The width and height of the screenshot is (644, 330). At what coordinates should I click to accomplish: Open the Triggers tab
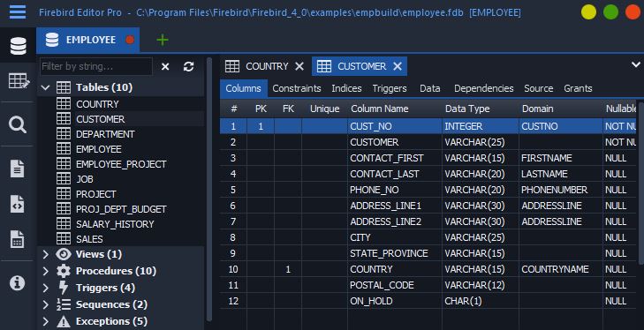(x=390, y=88)
